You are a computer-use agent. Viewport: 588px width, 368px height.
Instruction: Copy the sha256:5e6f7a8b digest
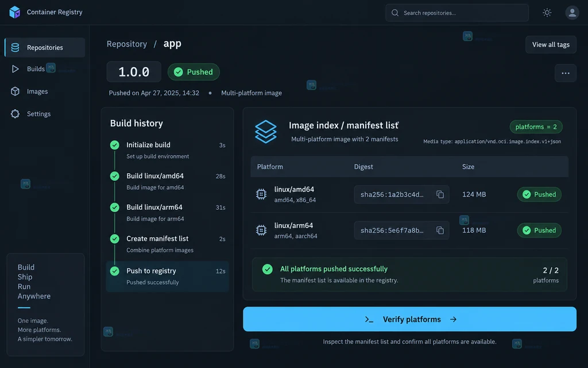click(440, 230)
